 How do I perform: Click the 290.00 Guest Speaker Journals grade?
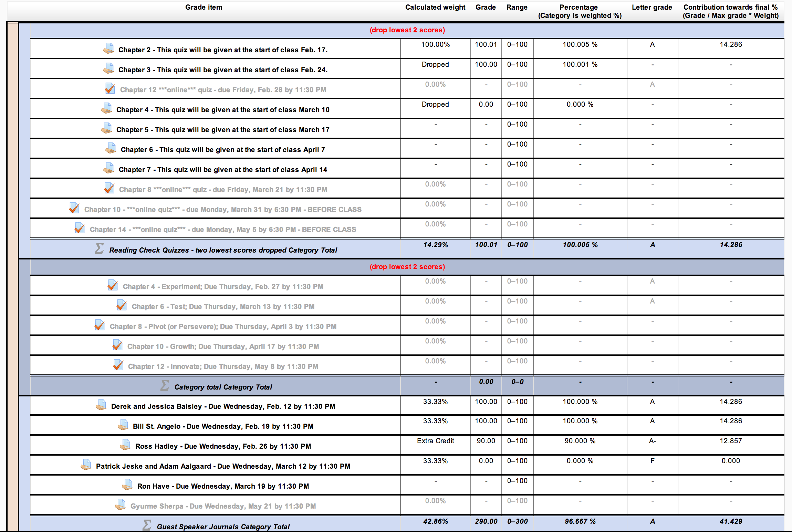point(486,521)
